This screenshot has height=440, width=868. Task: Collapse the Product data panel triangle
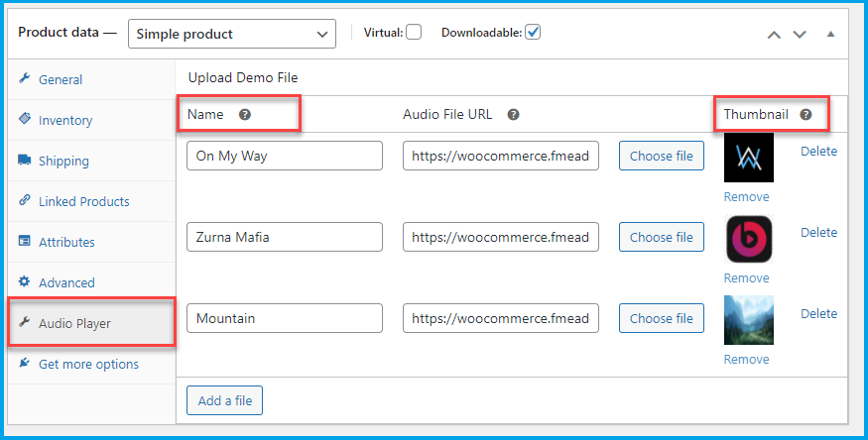pos(830,34)
